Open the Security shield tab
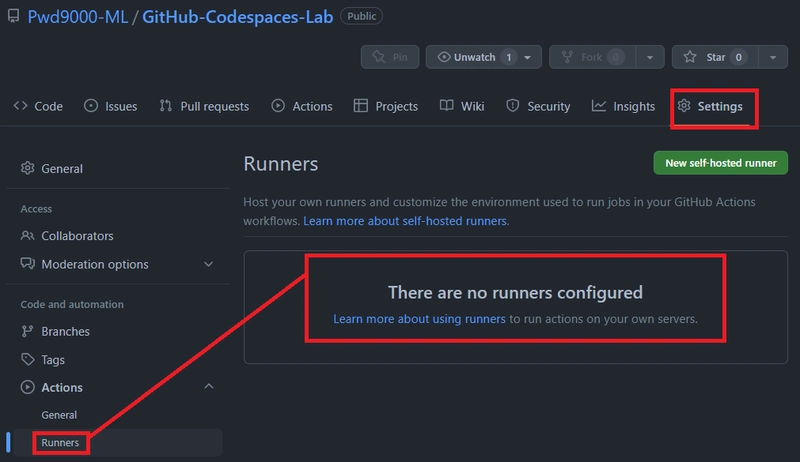Viewport: 800px width, 462px height. click(538, 106)
